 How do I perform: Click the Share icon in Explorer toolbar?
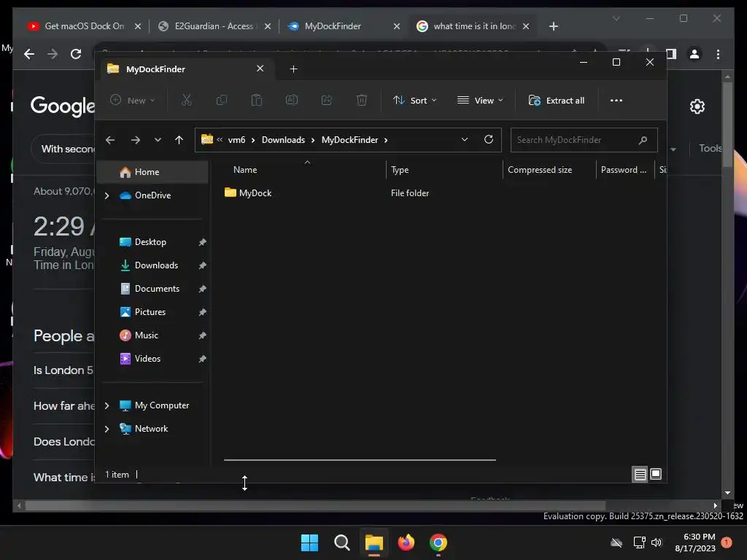coord(327,100)
